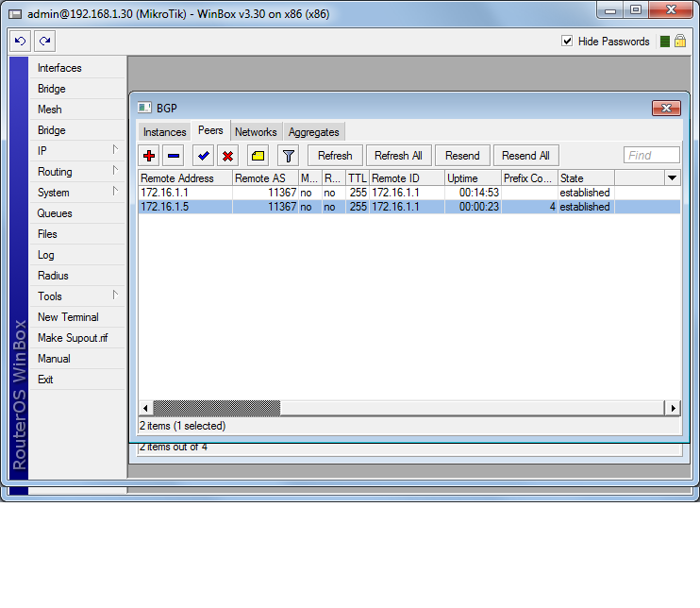
Task: Click the Undo arrow icon
Action: [x=20, y=42]
